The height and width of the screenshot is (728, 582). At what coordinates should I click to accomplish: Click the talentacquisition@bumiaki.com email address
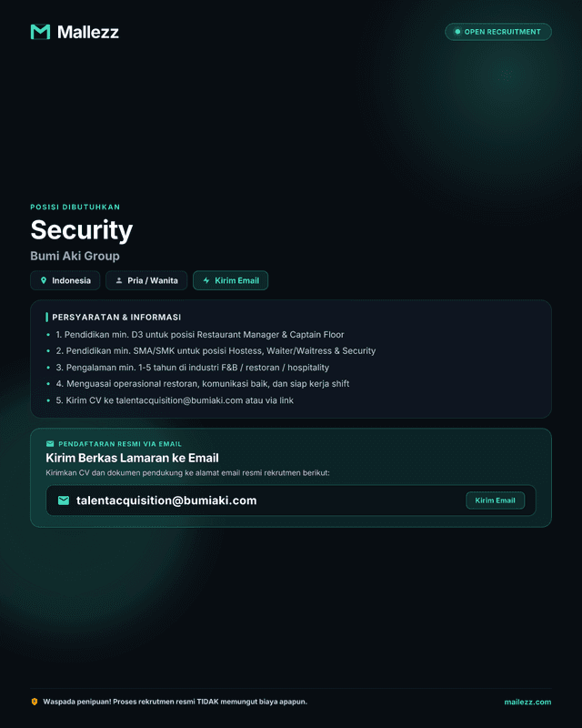(x=166, y=500)
